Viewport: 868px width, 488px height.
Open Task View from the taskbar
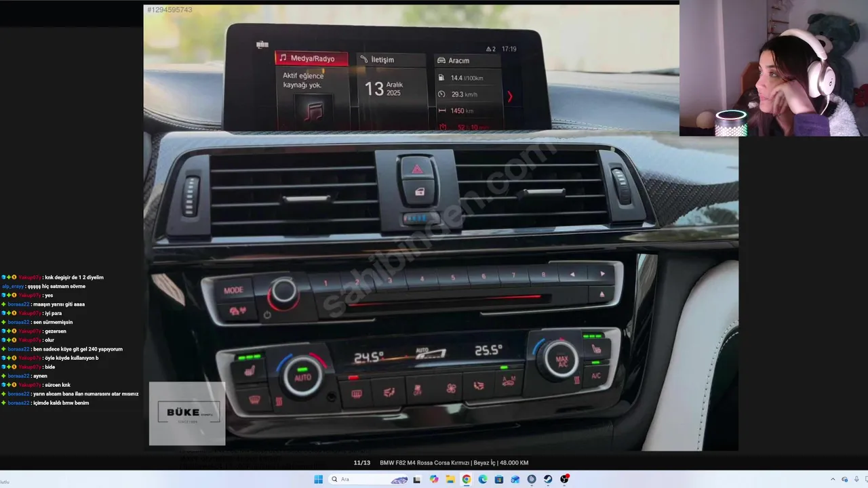tap(417, 479)
